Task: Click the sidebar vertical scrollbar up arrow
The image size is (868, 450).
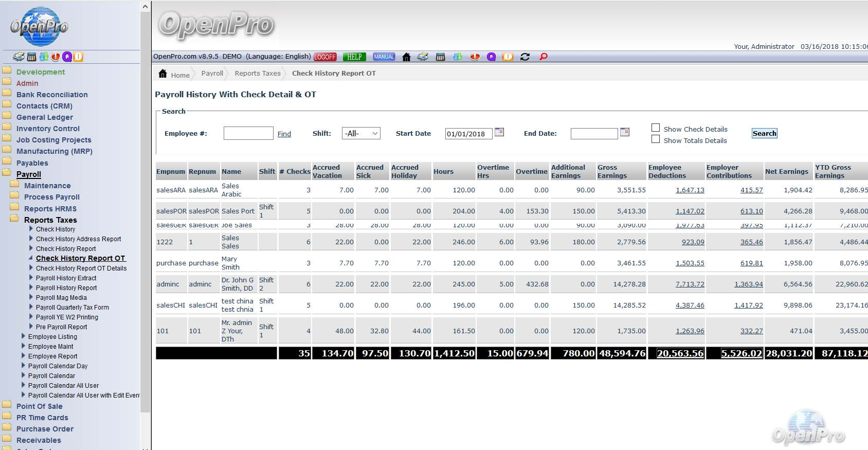Action: [145, 7]
